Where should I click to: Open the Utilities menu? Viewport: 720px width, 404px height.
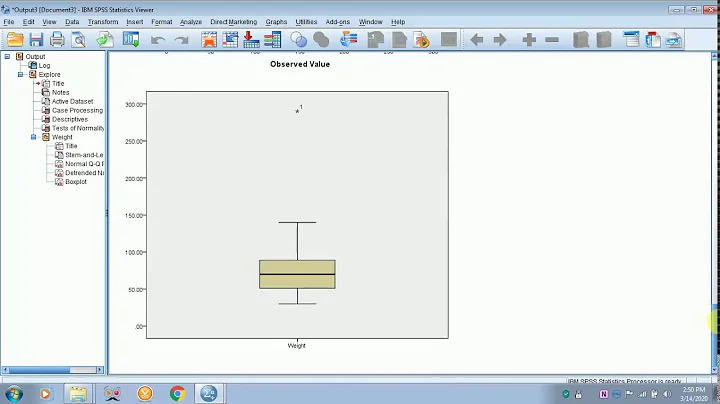pos(306,22)
